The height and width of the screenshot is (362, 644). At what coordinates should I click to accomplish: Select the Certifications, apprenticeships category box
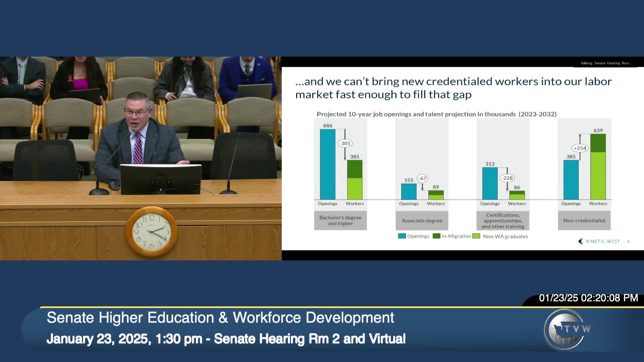click(x=503, y=221)
